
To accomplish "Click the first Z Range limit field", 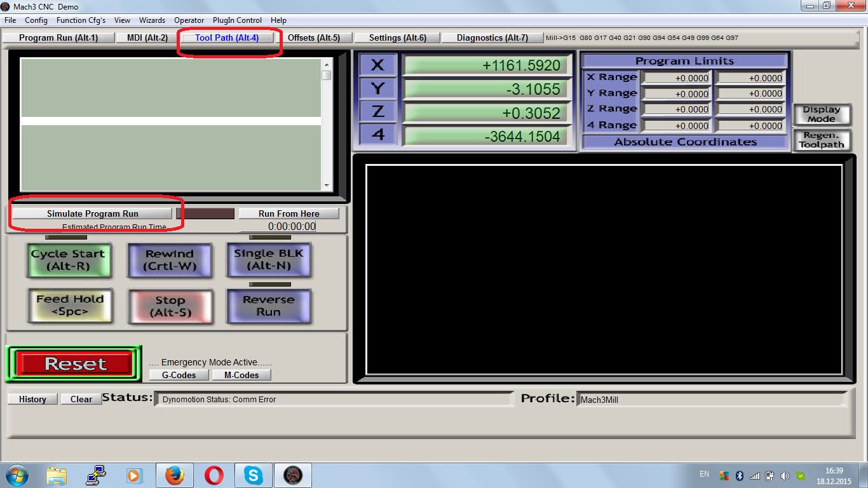I will tap(676, 109).
